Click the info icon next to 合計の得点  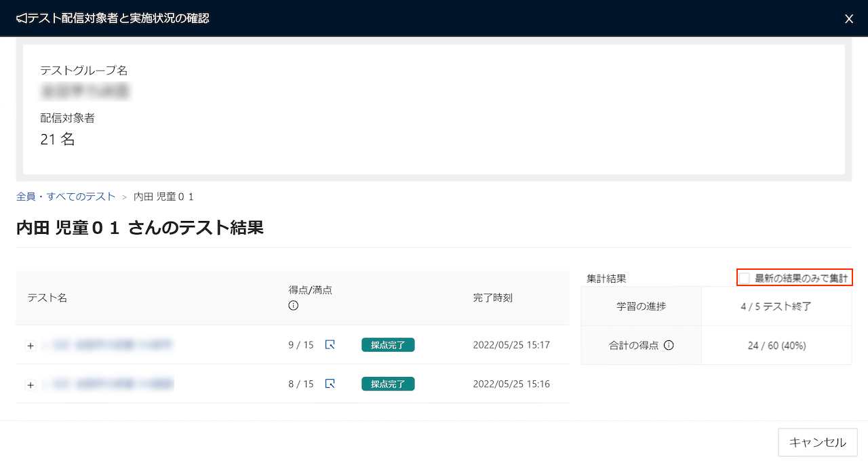[x=669, y=346]
